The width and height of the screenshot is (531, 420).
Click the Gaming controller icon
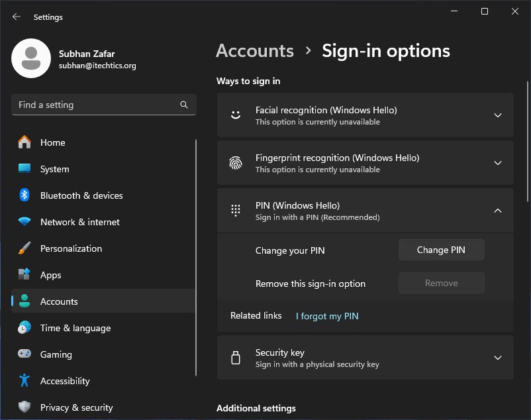[24, 354]
